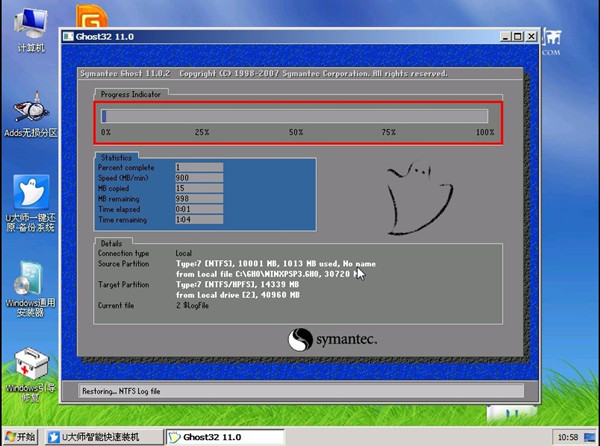Click the Details panel header
This screenshot has height=446, width=600.
coord(110,243)
